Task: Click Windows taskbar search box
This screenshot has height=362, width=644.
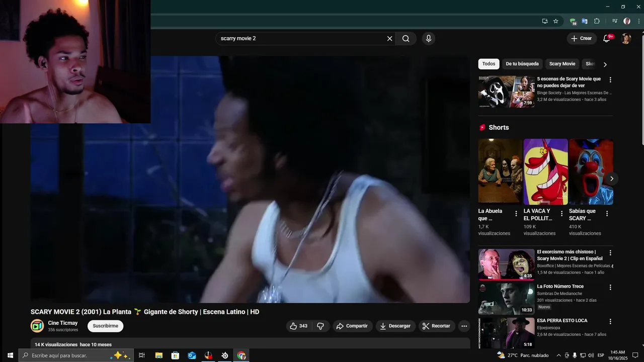Action: click(76, 355)
